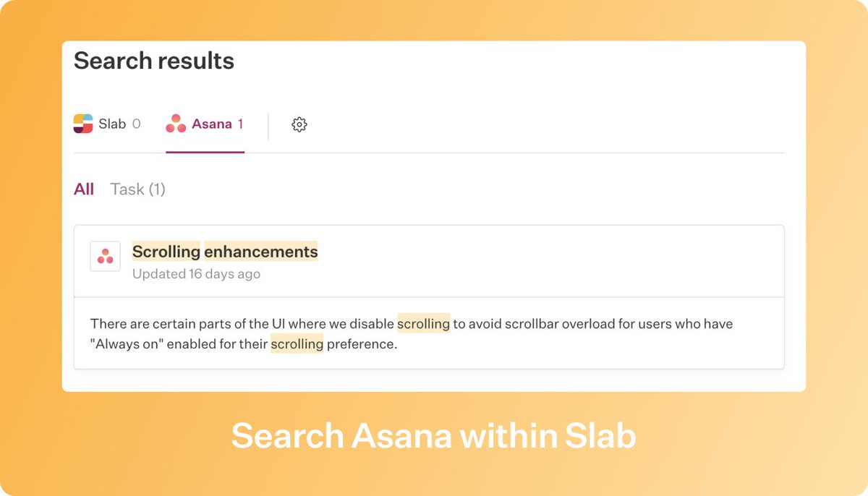Click the task description snippet text
Image resolution: width=868 pixels, height=496 pixels.
pos(412,334)
